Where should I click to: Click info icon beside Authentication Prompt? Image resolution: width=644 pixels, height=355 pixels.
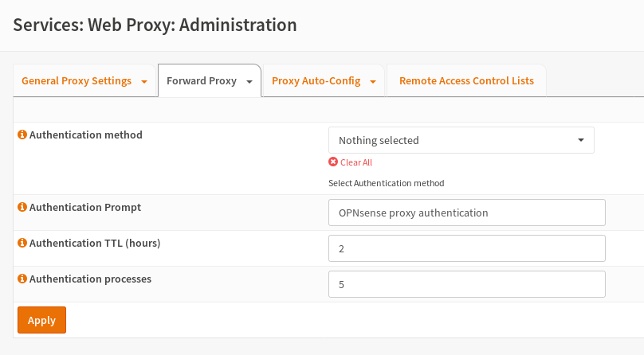pos(22,208)
